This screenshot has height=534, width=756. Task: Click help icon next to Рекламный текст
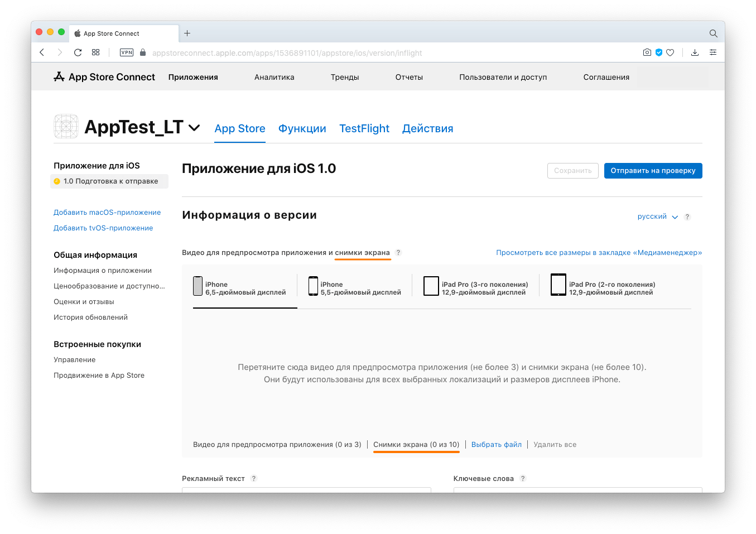click(x=254, y=479)
